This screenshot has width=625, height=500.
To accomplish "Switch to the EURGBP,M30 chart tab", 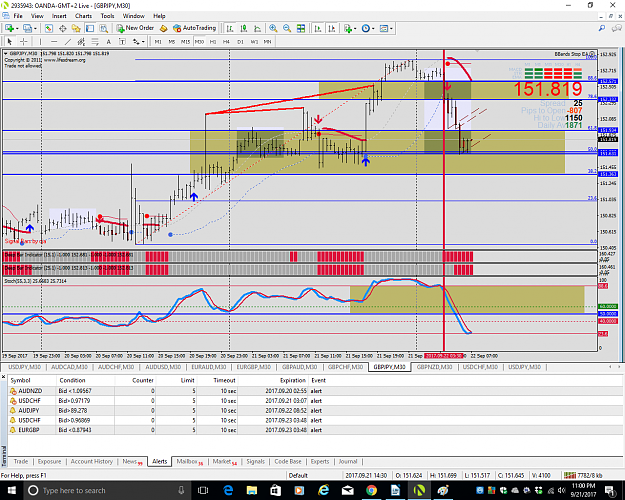I will point(254,367).
